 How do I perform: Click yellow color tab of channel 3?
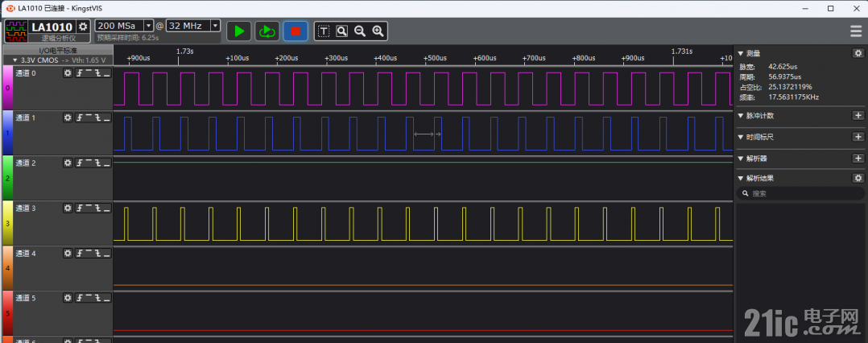pos(8,222)
